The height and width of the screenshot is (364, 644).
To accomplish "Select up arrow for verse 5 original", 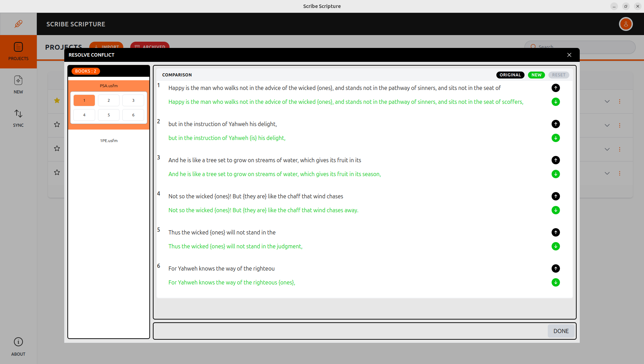I will point(555,232).
